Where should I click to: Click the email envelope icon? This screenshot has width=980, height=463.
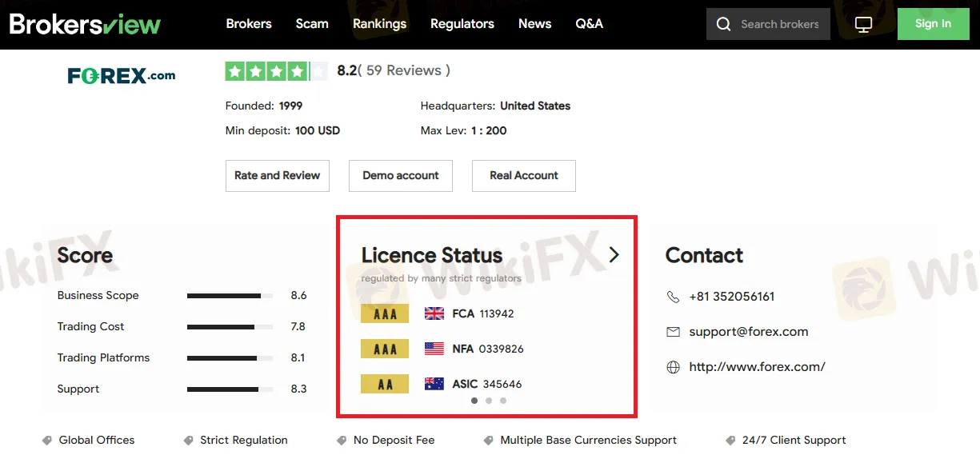(x=673, y=332)
